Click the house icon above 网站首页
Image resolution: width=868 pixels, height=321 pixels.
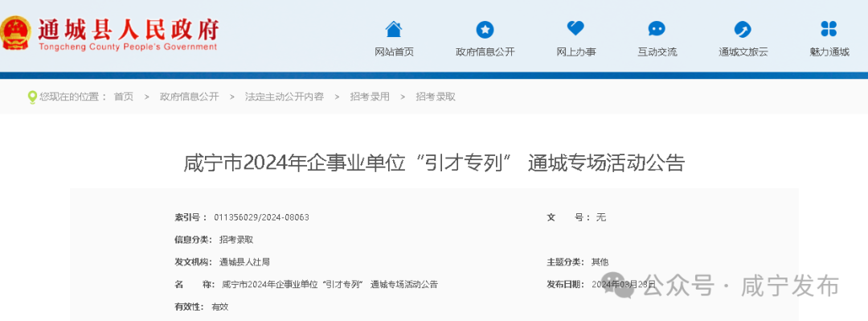click(x=394, y=29)
